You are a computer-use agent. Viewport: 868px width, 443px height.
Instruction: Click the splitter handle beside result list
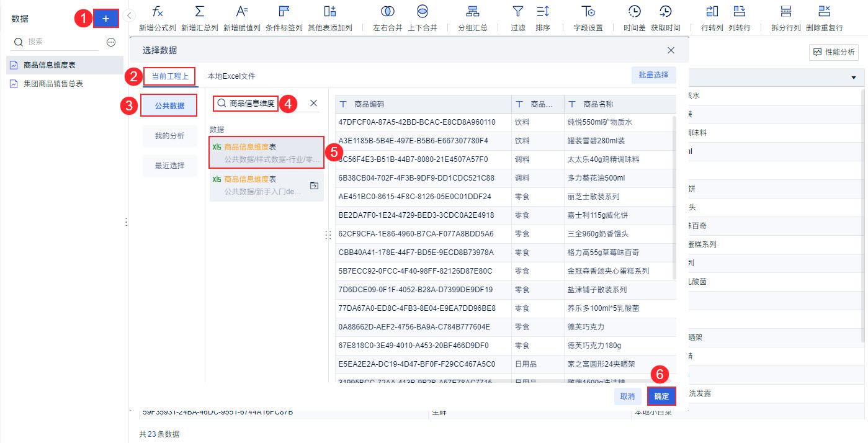tap(328, 235)
